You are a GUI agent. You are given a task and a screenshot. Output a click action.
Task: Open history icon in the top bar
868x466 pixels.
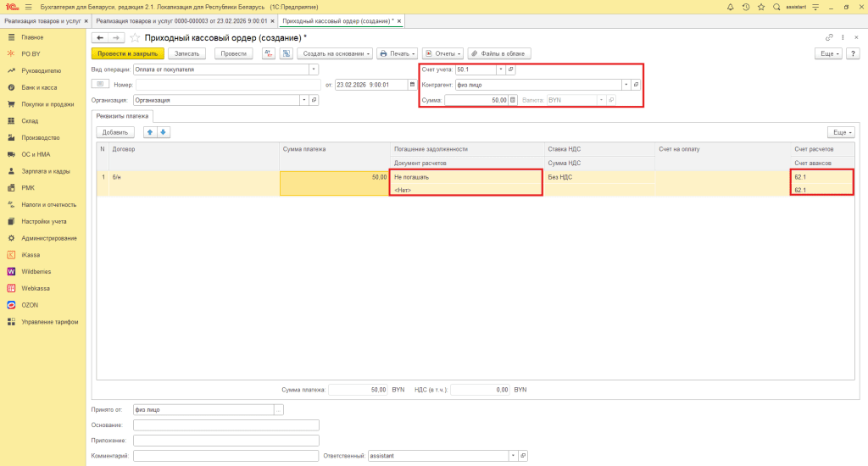745,7
